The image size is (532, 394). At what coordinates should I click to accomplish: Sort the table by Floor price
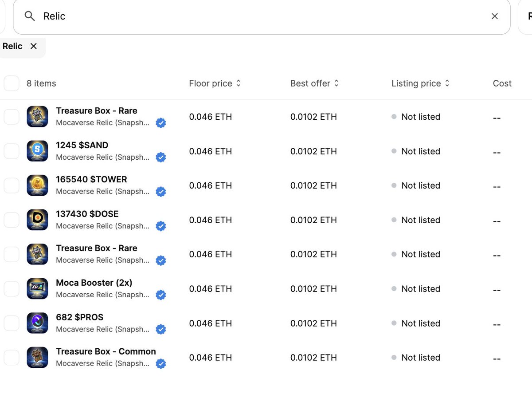pyautogui.click(x=215, y=83)
